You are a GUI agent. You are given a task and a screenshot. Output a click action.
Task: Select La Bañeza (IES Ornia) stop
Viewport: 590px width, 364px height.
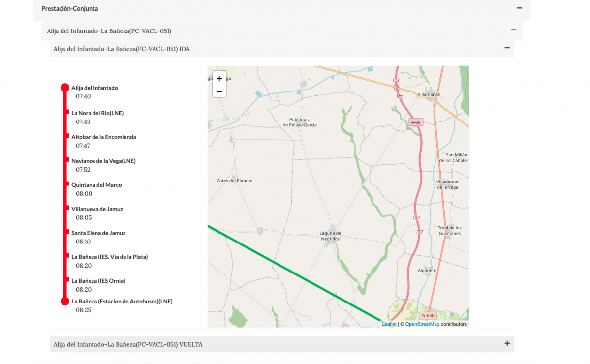coord(98,281)
